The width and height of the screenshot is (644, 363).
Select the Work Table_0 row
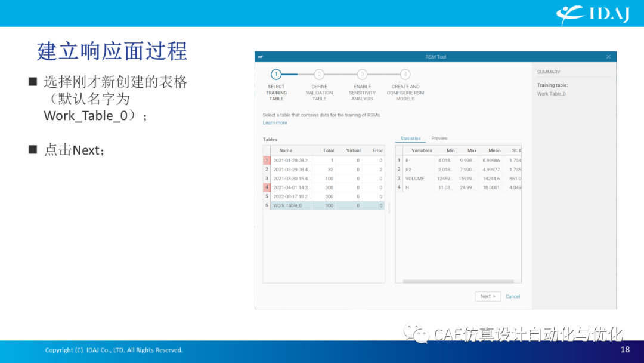pos(324,205)
